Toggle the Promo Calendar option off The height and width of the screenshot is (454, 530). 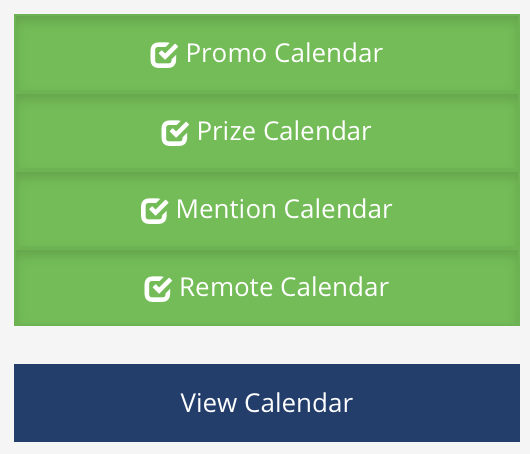click(x=267, y=54)
